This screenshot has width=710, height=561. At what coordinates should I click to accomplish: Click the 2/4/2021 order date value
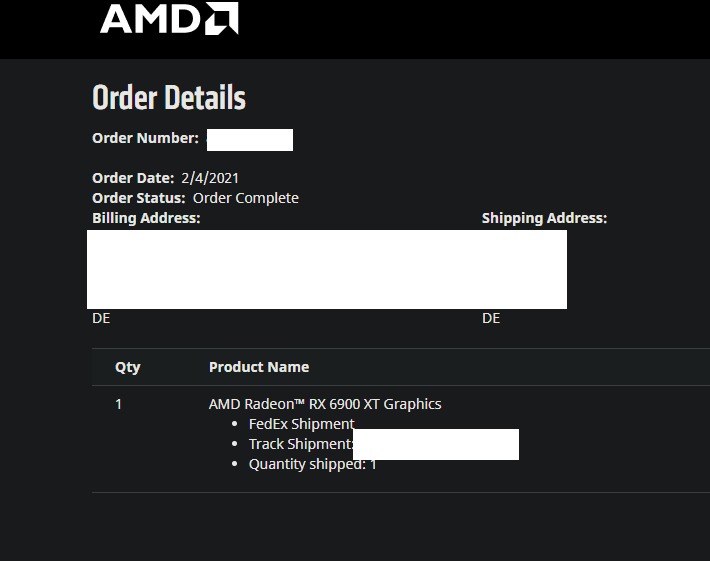pos(210,178)
